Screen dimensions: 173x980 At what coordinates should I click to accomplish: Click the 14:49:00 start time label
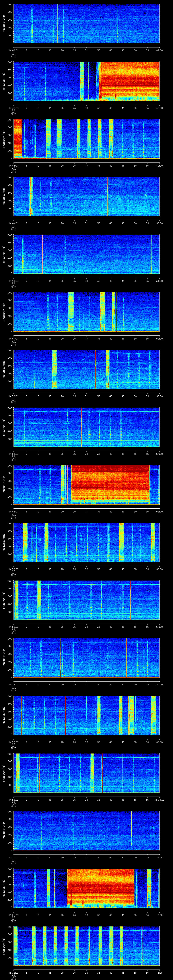(x=13, y=223)
